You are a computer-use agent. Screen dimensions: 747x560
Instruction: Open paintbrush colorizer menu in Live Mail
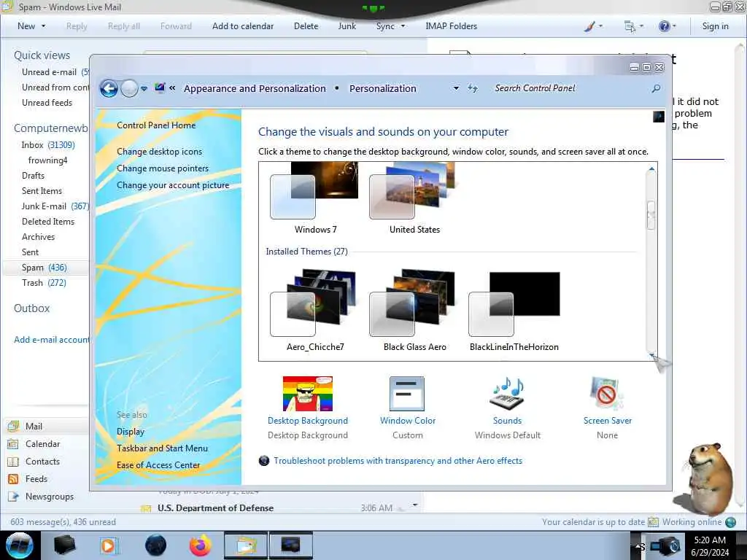(x=593, y=26)
